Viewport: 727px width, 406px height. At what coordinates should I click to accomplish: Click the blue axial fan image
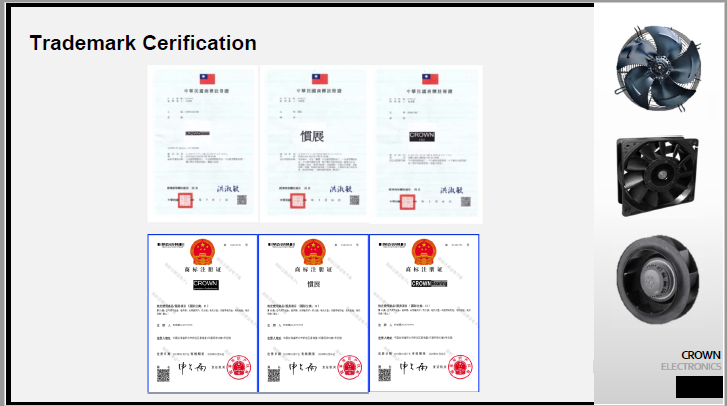pos(658,68)
